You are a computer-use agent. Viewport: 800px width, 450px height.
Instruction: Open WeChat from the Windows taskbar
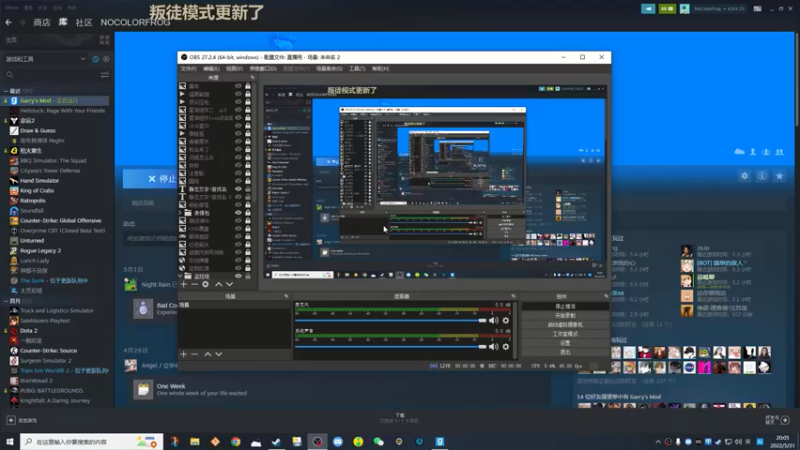378,442
